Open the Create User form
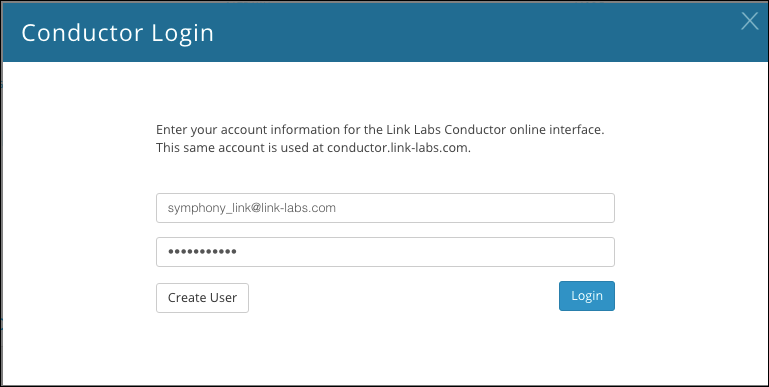The width and height of the screenshot is (769, 387). coord(202,298)
